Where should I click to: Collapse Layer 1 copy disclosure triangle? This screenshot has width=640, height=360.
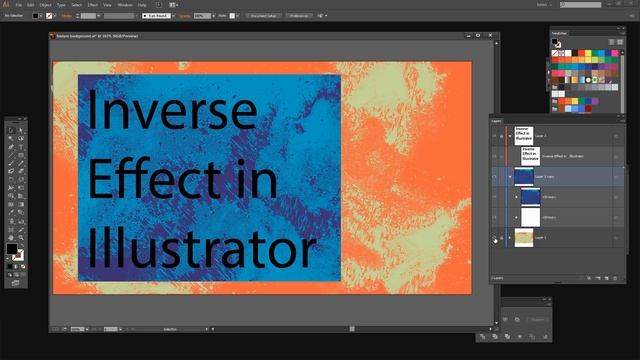pyautogui.click(x=510, y=177)
